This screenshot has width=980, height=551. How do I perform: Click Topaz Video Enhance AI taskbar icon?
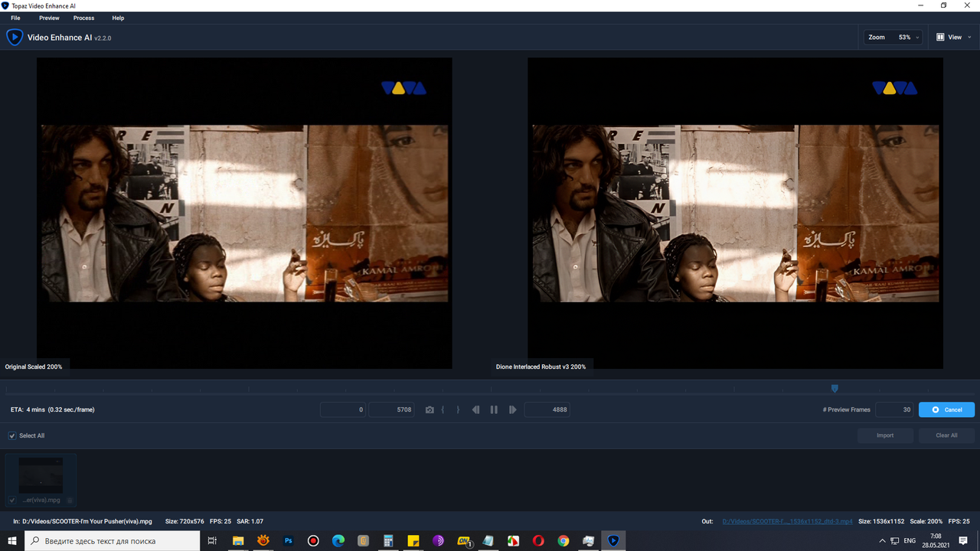point(613,540)
